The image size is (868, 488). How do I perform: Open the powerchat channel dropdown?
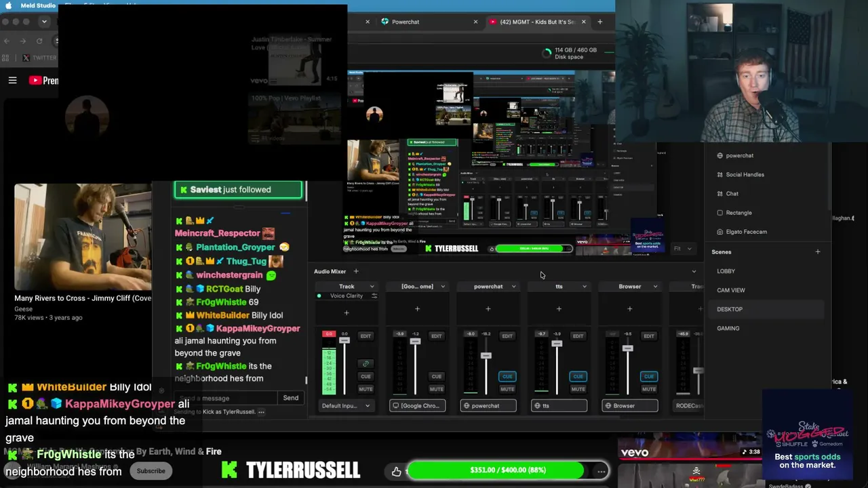click(x=513, y=287)
